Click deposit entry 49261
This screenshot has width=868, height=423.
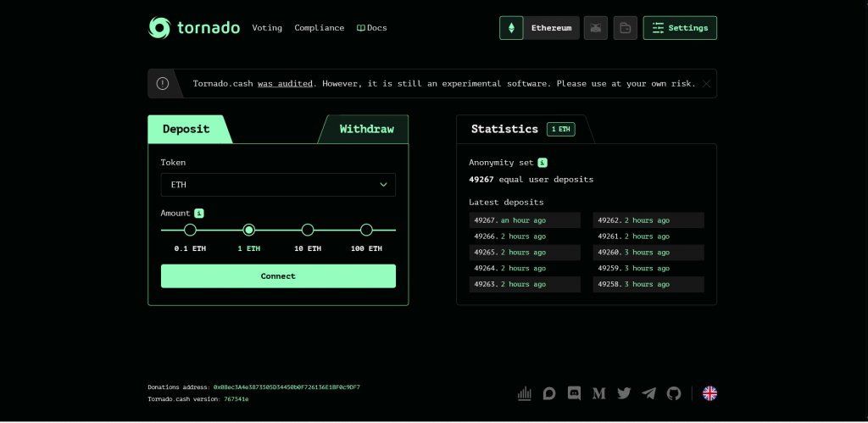648,237
